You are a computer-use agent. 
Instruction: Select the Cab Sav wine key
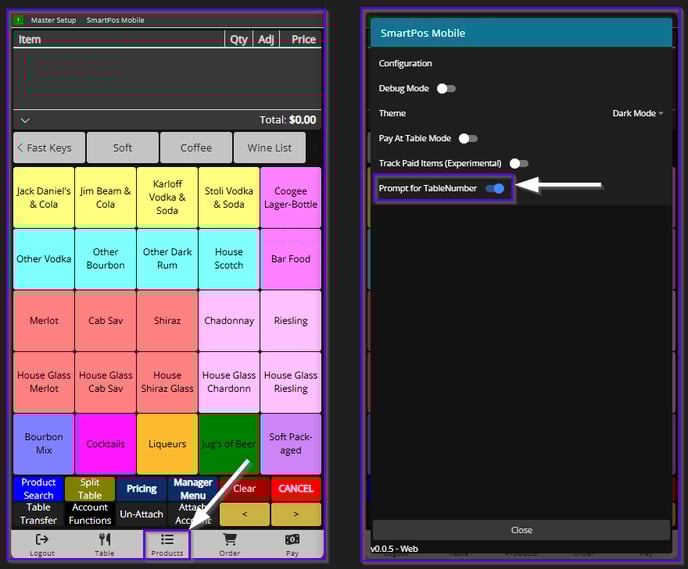point(105,321)
